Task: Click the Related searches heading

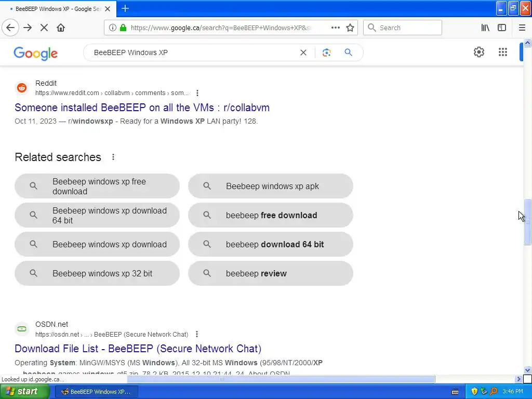Action: point(58,157)
